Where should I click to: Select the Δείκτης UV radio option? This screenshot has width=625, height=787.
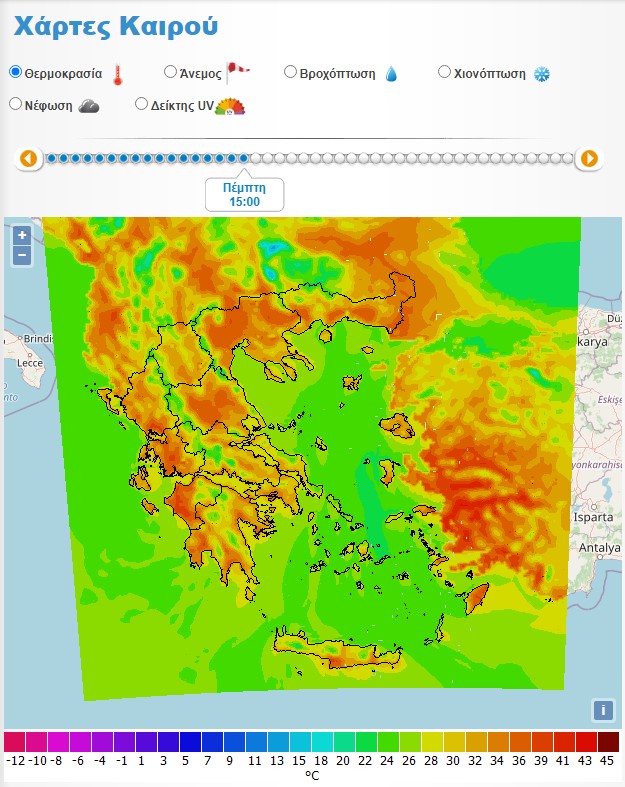pyautogui.click(x=141, y=103)
